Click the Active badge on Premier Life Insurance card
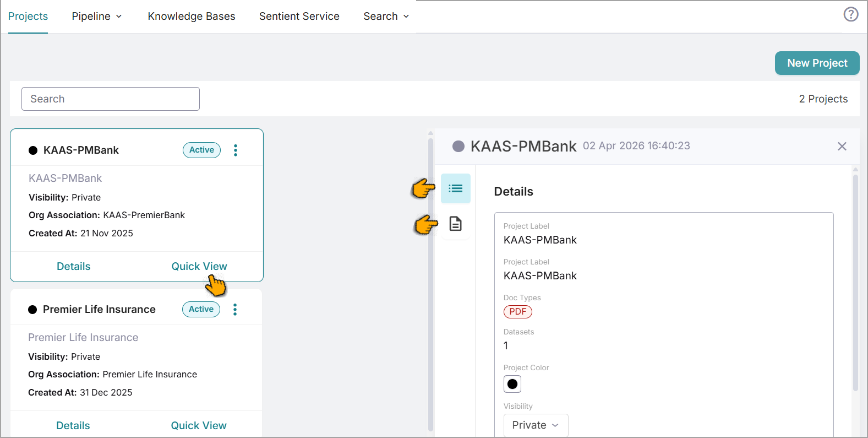 pos(201,310)
